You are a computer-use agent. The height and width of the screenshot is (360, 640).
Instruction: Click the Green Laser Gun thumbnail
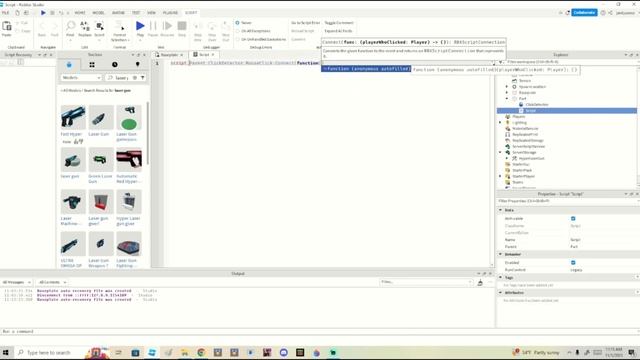pyautogui.click(x=101, y=160)
